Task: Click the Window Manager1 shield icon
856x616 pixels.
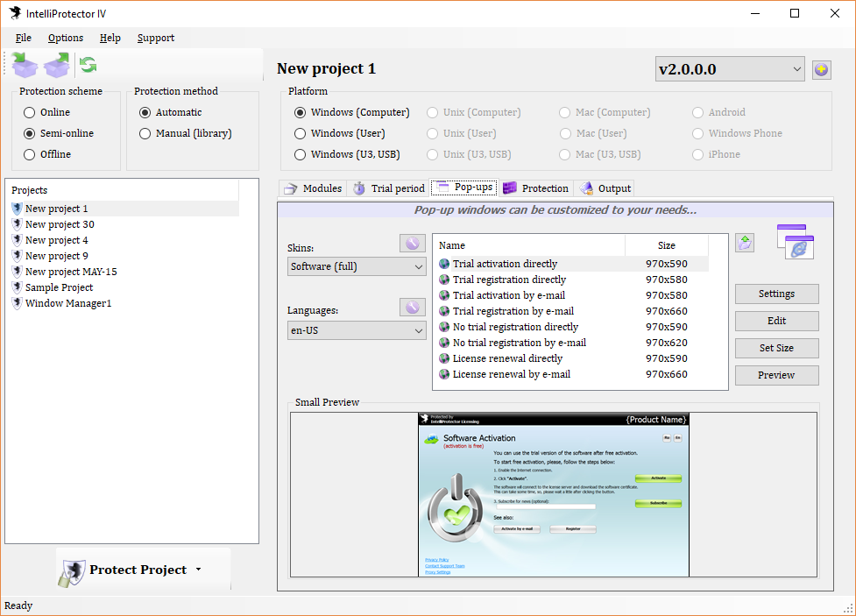Action: pos(18,303)
